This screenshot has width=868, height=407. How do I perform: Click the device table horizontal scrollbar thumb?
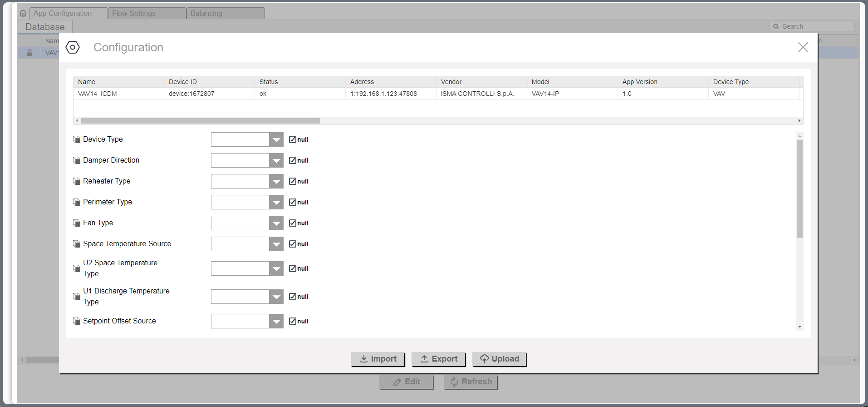(200, 121)
